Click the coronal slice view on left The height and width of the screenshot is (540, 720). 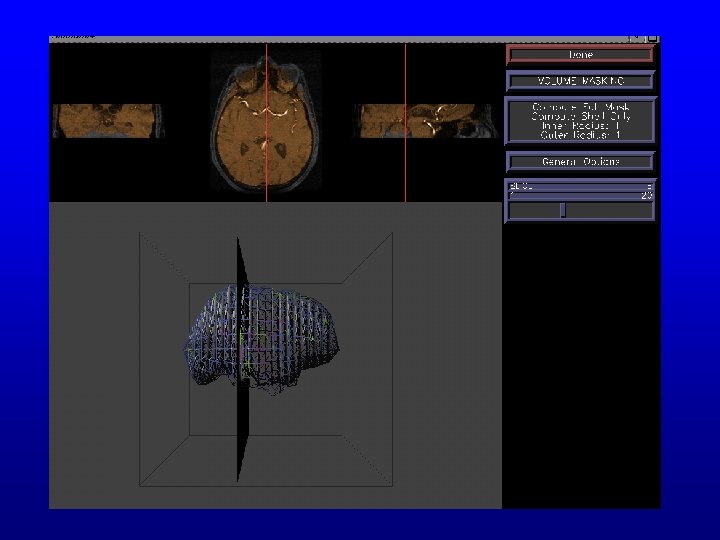click(107, 121)
